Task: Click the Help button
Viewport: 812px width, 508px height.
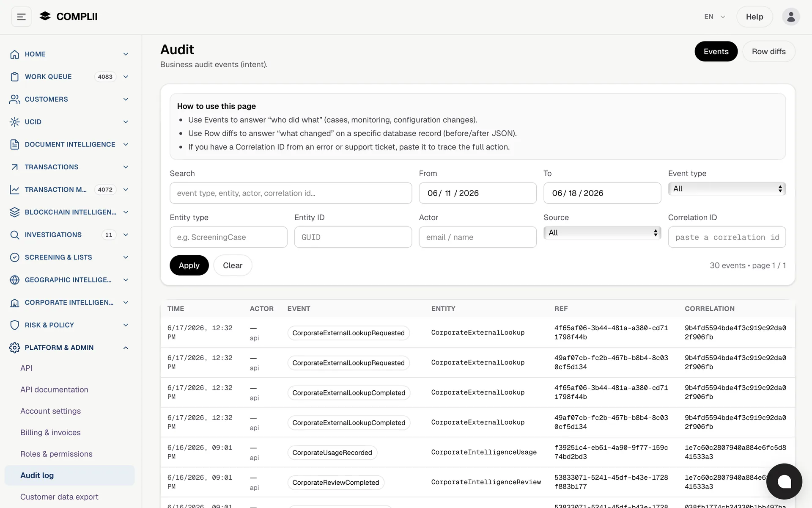Action: (x=754, y=17)
